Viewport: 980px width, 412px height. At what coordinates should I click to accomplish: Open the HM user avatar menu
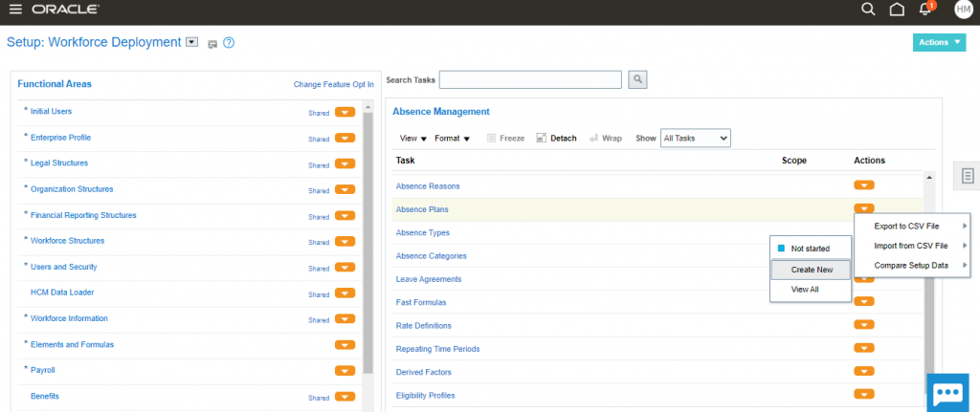(x=963, y=9)
